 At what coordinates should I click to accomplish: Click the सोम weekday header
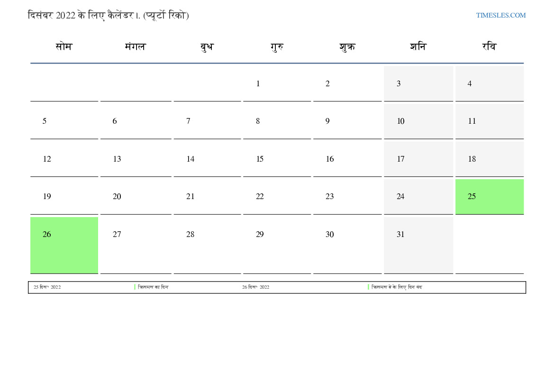(64, 46)
